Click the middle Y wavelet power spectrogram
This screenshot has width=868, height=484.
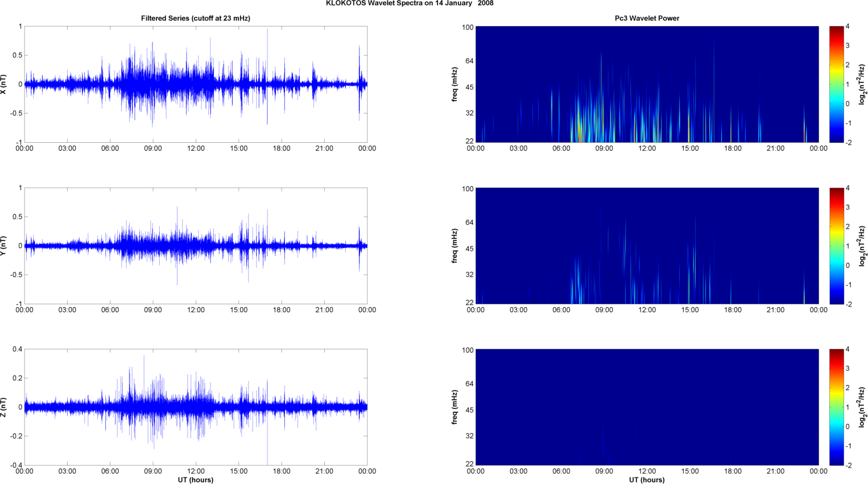647,246
